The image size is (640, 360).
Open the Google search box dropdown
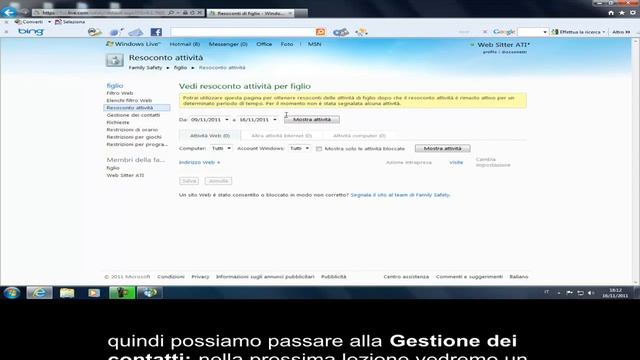coord(544,32)
